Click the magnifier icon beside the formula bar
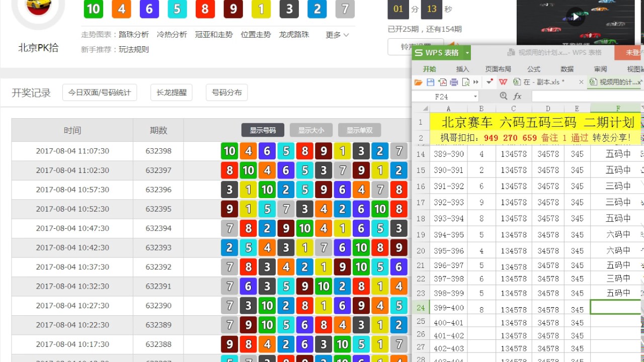 click(x=504, y=96)
